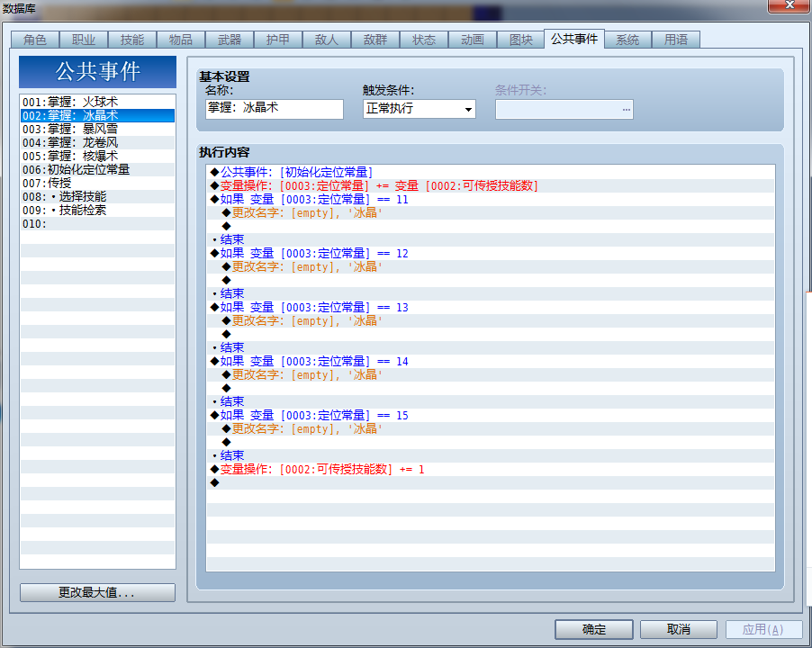Select the 护甲 tab

[x=278, y=40]
